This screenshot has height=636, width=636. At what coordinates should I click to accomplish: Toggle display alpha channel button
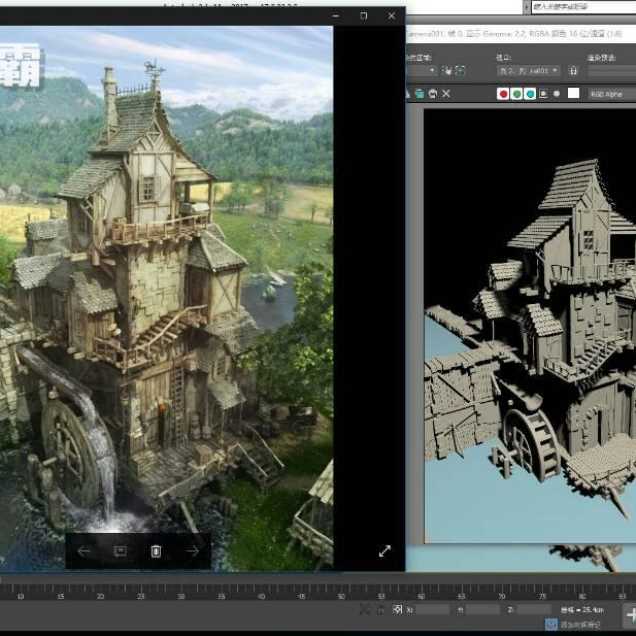pyautogui.click(x=544, y=94)
